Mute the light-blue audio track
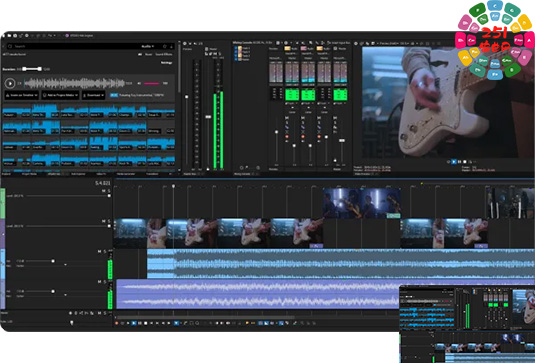The image size is (535, 363). click(99, 251)
